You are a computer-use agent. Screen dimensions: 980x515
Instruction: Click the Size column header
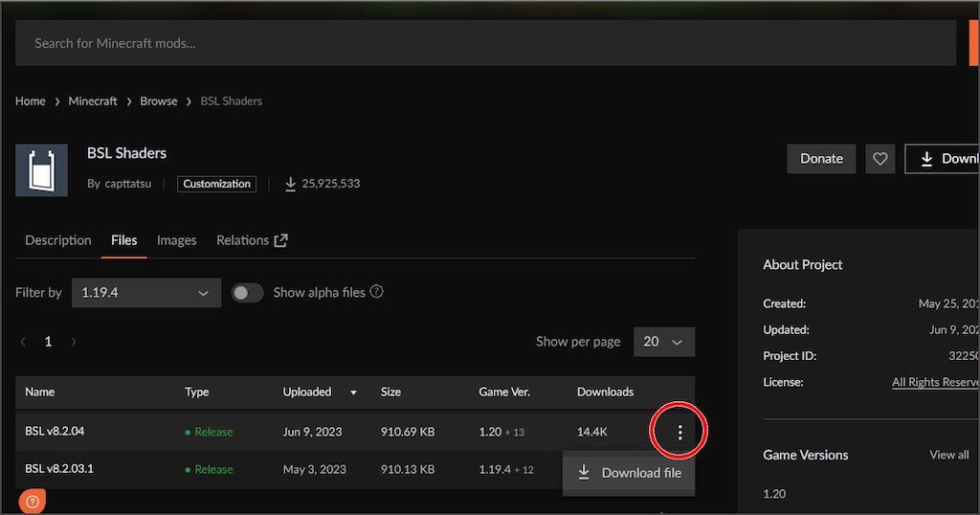click(390, 392)
